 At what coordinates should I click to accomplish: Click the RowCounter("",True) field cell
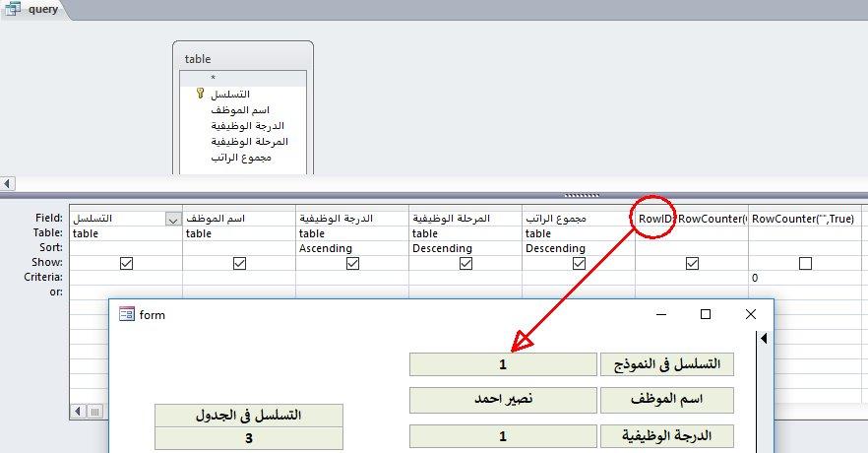coord(805,219)
